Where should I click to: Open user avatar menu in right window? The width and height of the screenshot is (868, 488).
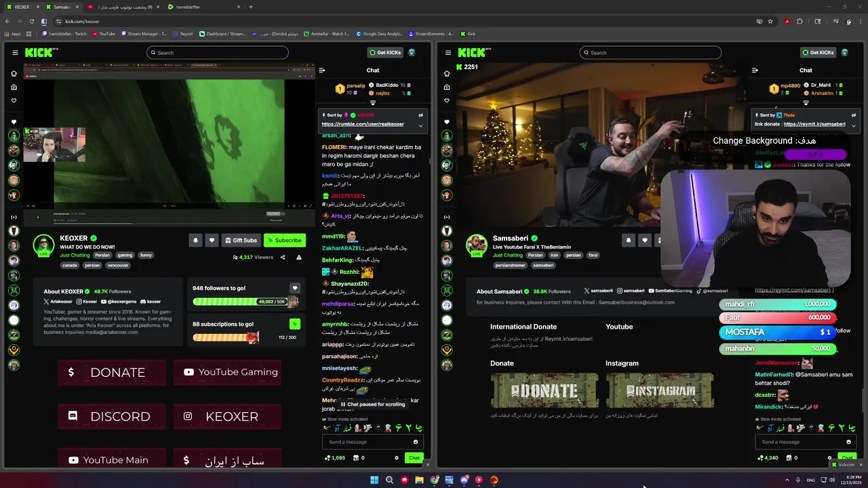[x=844, y=52]
